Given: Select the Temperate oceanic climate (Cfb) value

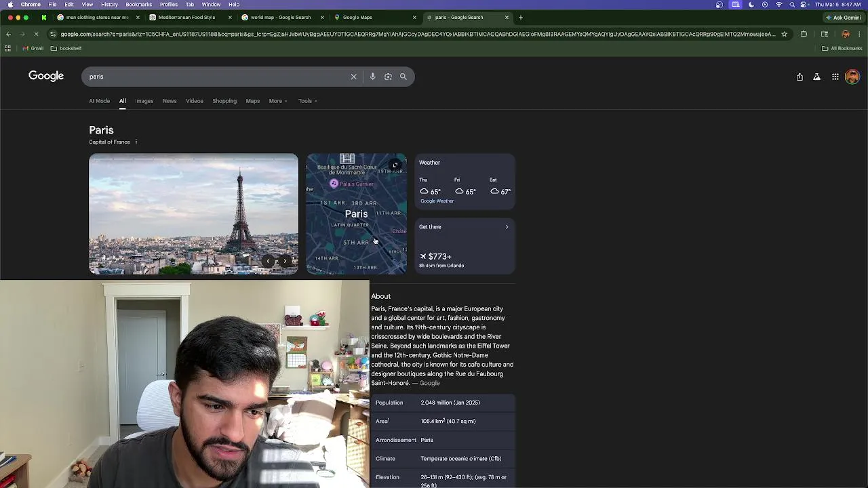Looking at the screenshot, I should tap(461, 459).
